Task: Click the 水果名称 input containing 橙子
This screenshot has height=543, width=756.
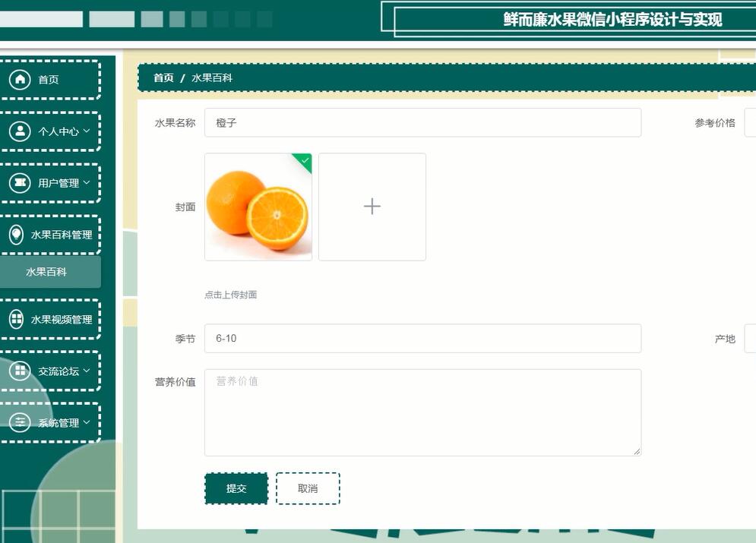Action: [423, 123]
